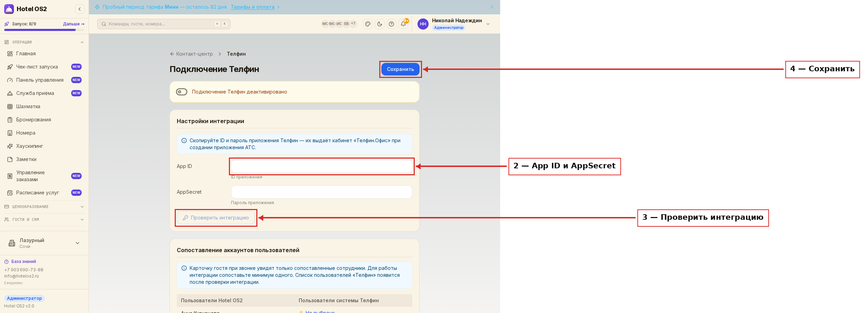Click the +7 staff avatars badge
This screenshot has height=313, width=868.
click(353, 24)
